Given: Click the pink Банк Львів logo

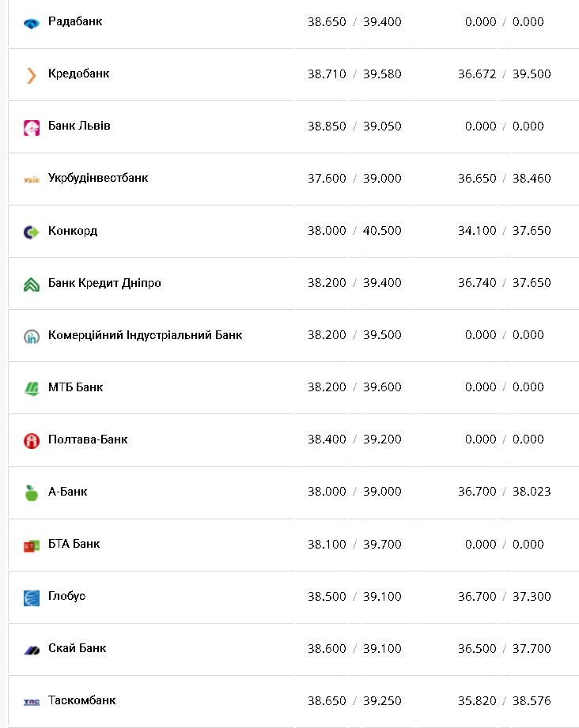Looking at the screenshot, I should [x=32, y=127].
